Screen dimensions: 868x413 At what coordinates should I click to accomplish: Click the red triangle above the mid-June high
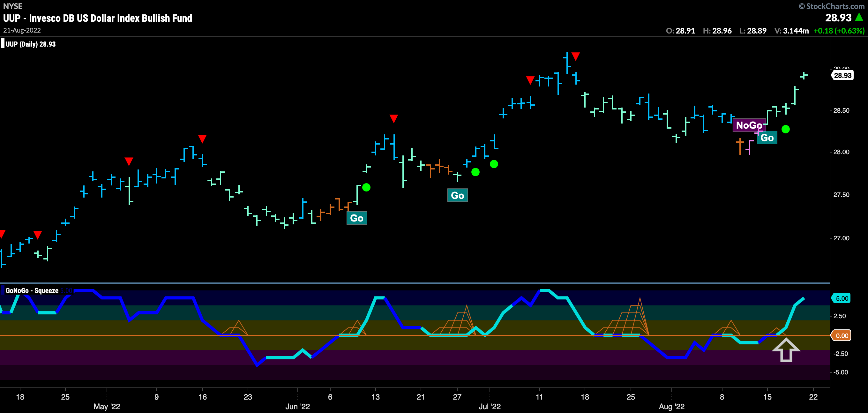pos(393,119)
